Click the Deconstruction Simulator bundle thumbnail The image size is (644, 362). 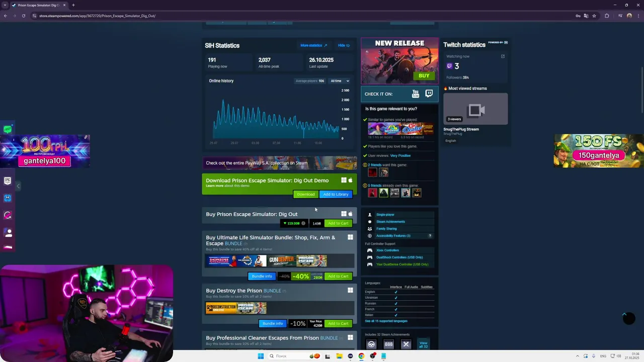point(221,308)
